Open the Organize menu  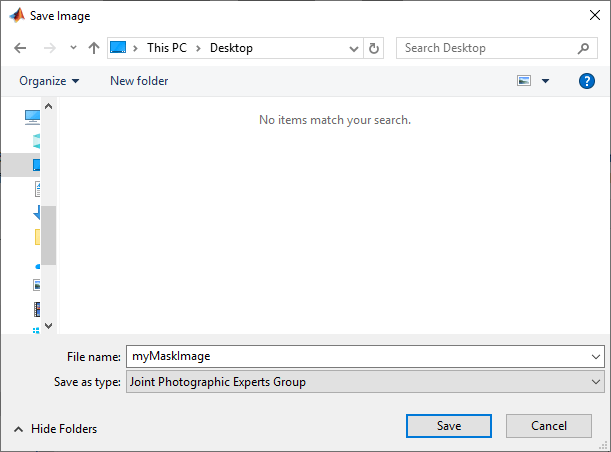[49, 81]
